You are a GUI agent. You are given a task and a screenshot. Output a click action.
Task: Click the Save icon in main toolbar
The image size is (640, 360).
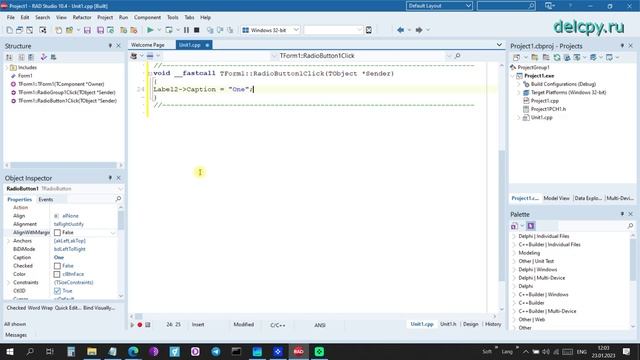[x=87, y=30]
